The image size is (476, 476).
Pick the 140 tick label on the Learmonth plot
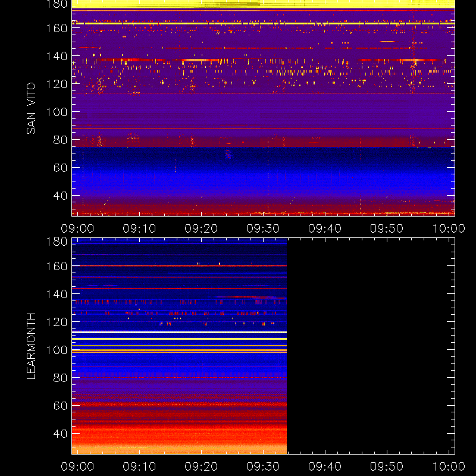coord(57,294)
